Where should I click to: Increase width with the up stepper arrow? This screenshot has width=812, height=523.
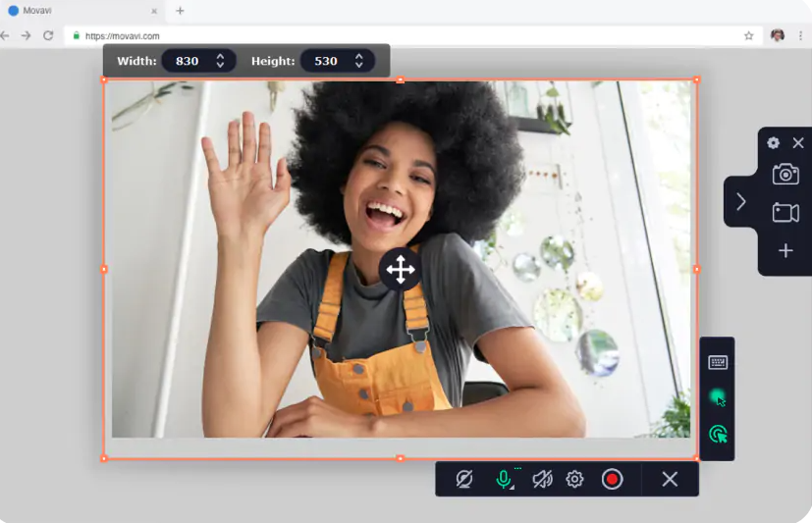coord(220,56)
